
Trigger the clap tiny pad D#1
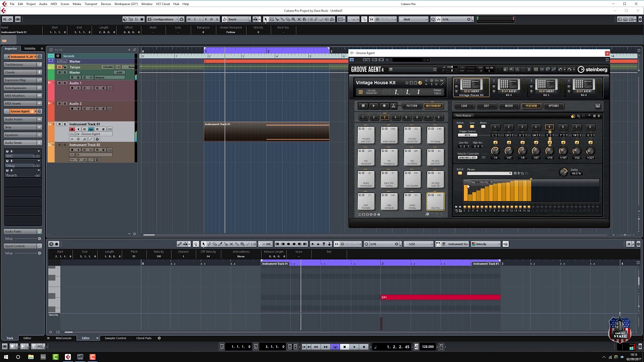[x=436, y=201]
